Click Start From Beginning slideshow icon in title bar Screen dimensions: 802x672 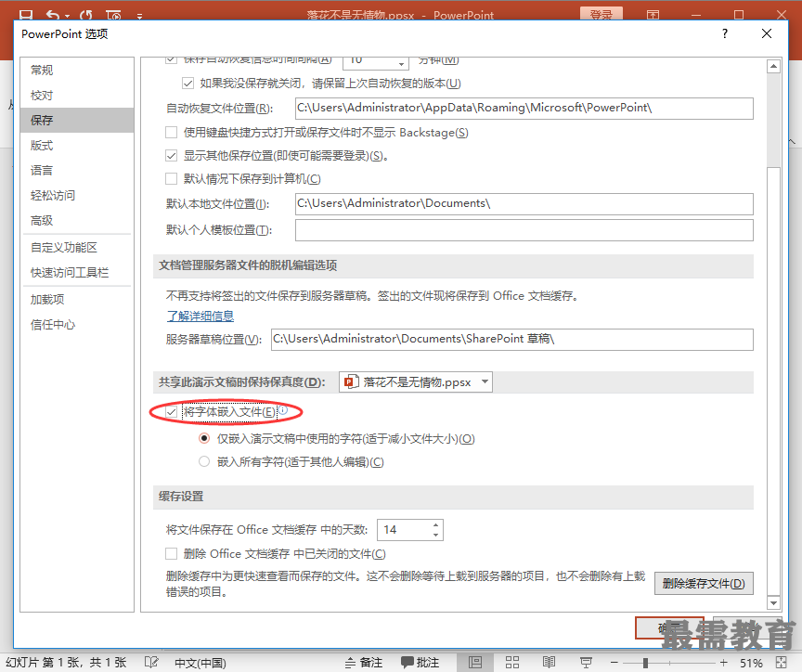click(x=113, y=15)
